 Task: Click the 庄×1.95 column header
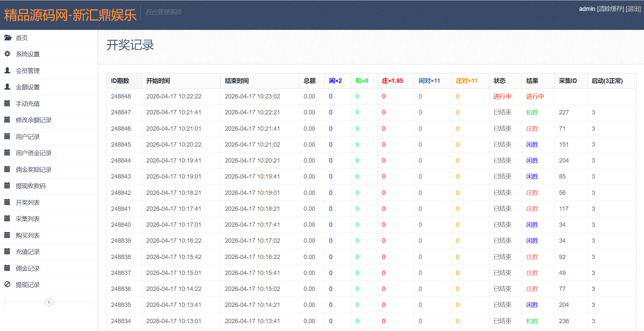click(392, 81)
